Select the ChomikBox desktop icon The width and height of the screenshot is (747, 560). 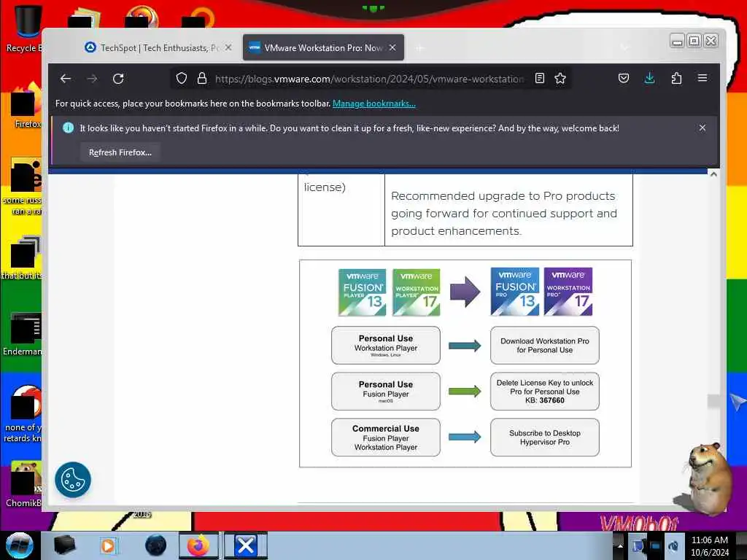[24, 483]
